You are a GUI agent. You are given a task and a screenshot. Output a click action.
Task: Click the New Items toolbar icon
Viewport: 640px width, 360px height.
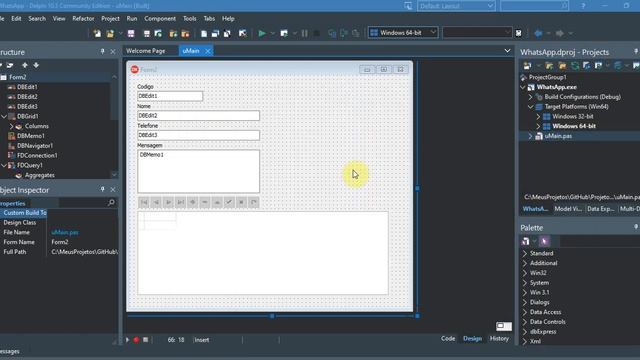click(x=97, y=33)
